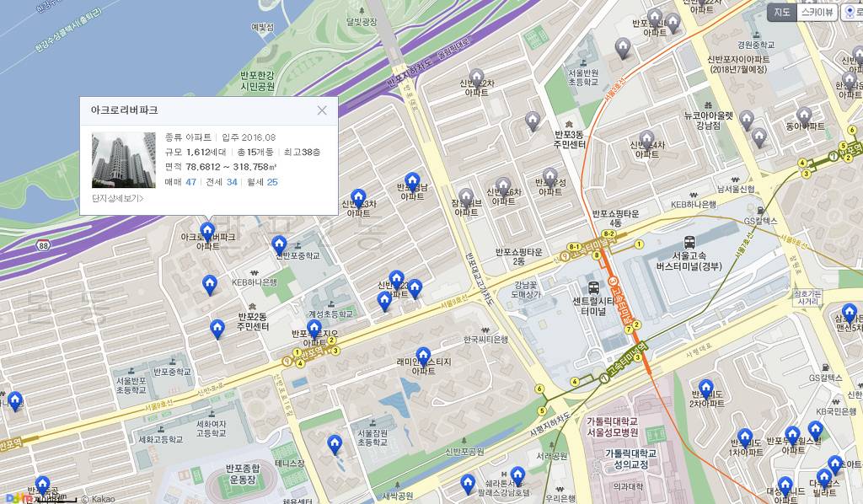Click the blue marker on 래미안퍼스티지아파트
The image size is (863, 504).
coord(423,355)
